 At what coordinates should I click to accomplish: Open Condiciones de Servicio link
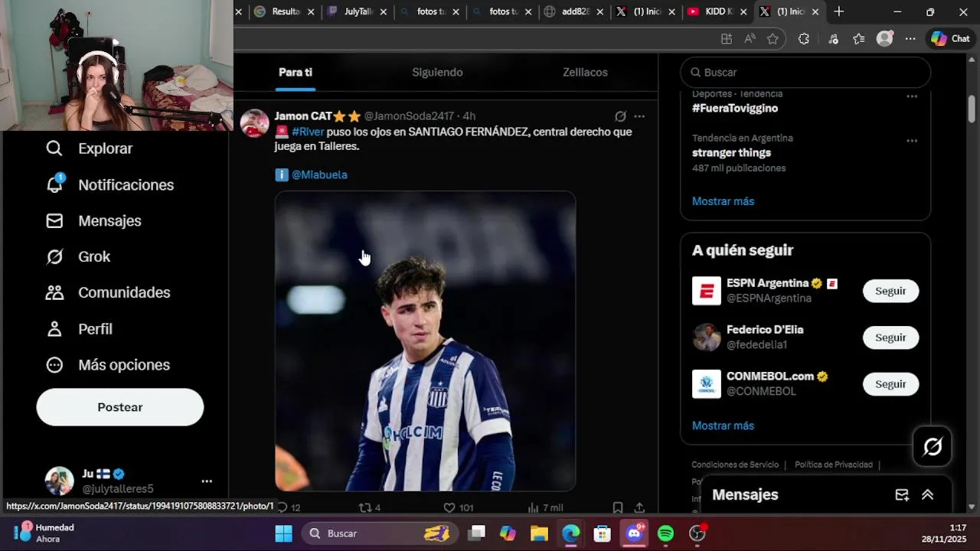pyautogui.click(x=735, y=465)
